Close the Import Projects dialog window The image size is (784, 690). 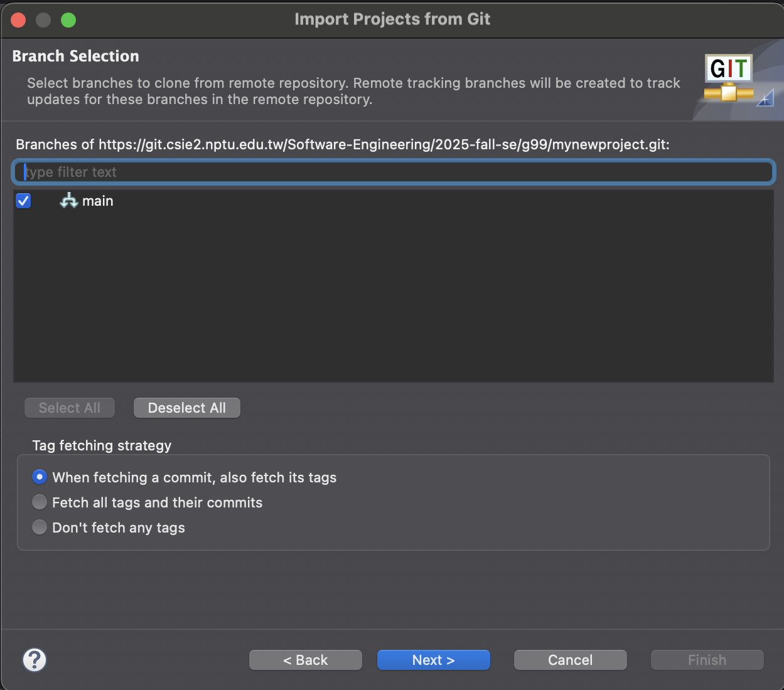tap(19, 20)
